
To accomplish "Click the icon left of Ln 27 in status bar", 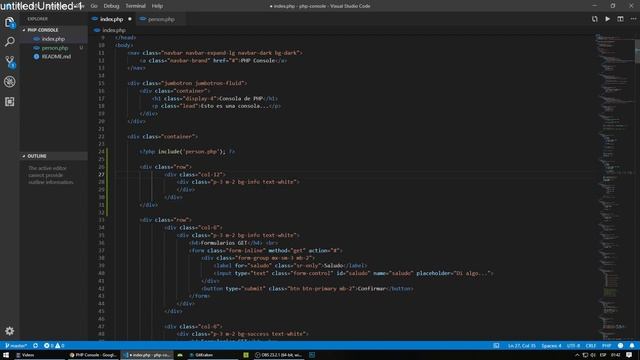I will coord(496,346).
